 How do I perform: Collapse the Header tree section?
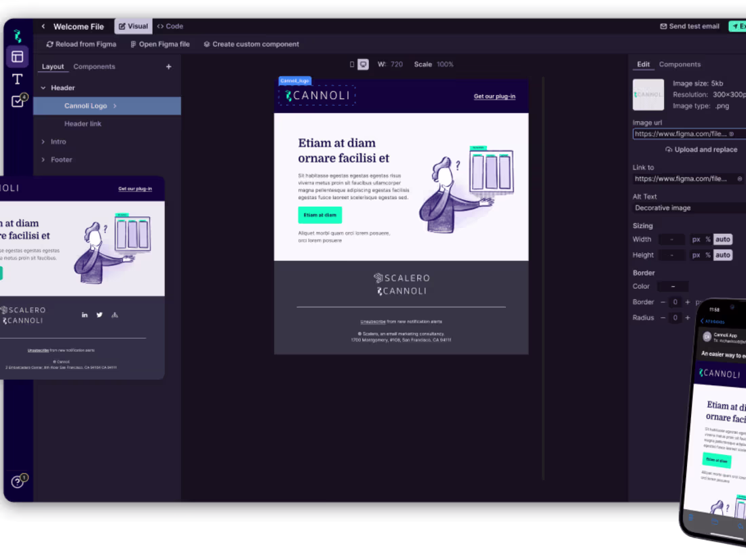coord(43,88)
